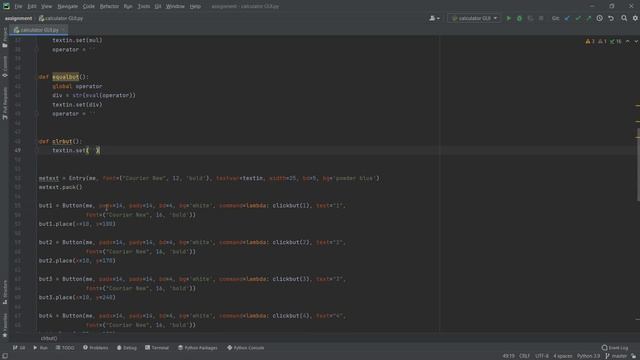Open the user account icon menu
Viewport: 640px width, 360px height.
pos(434,18)
